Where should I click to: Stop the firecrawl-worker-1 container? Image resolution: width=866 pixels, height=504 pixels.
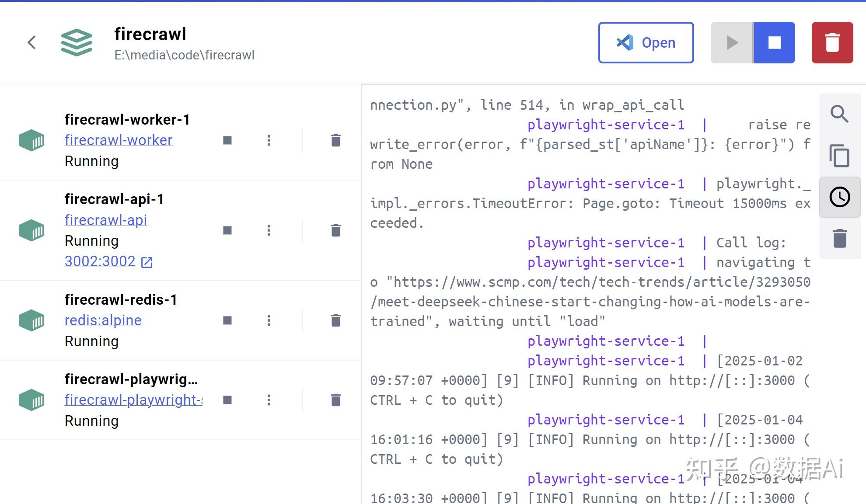pos(227,140)
